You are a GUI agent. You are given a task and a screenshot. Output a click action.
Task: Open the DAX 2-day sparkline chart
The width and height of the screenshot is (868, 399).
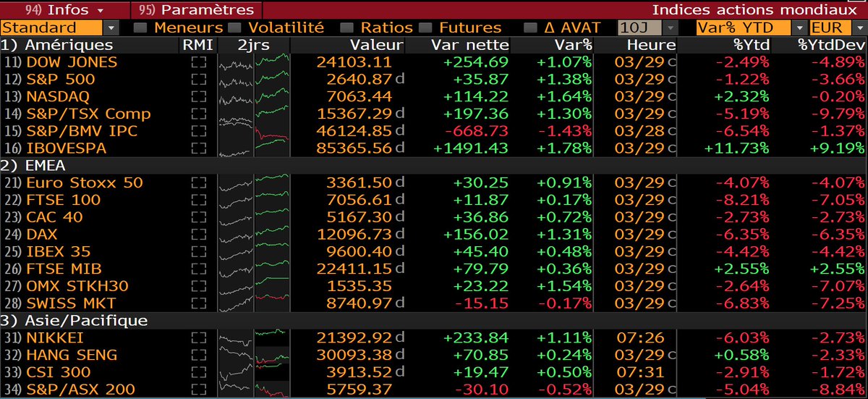coord(255,234)
